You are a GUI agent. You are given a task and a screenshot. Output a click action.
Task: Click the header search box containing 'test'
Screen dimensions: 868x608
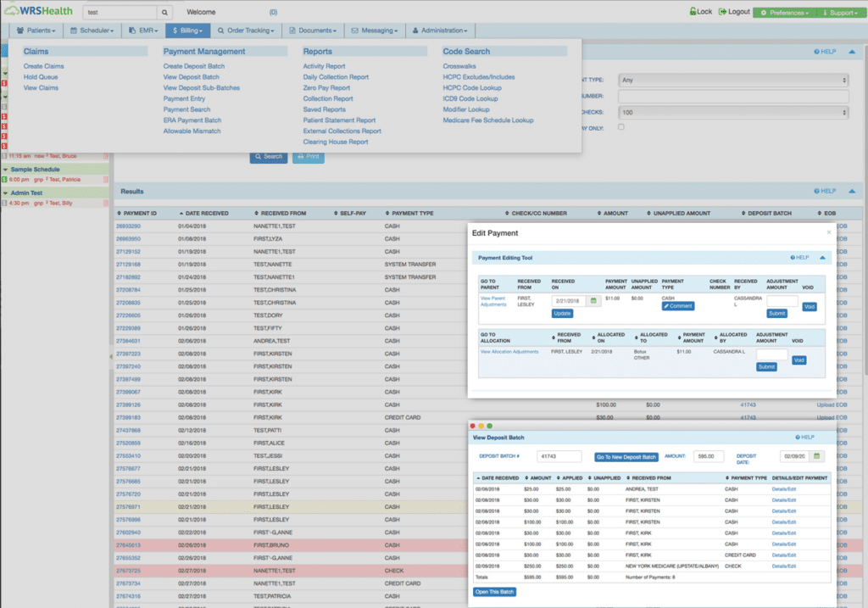pos(120,12)
